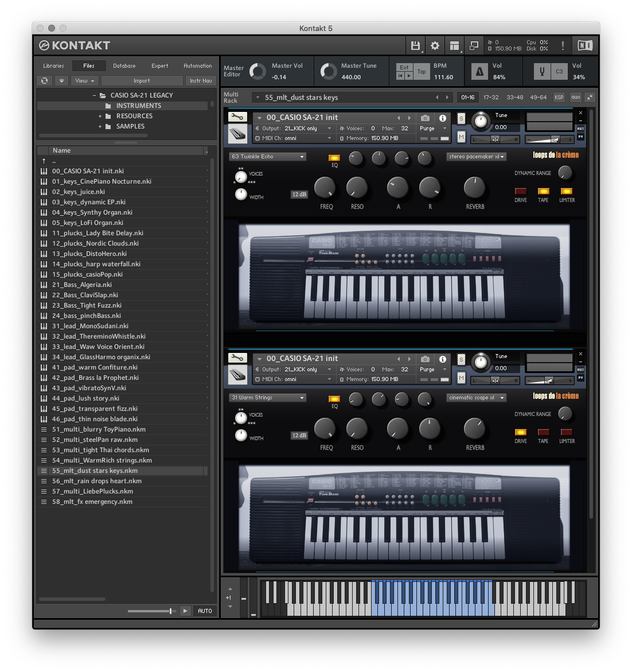Purge samples on the top instrument
The height and width of the screenshot is (672, 632).
coord(428,129)
